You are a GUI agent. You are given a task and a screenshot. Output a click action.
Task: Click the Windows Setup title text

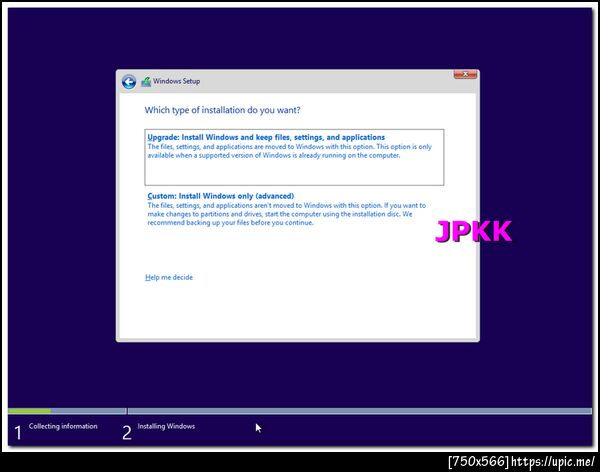click(x=176, y=81)
